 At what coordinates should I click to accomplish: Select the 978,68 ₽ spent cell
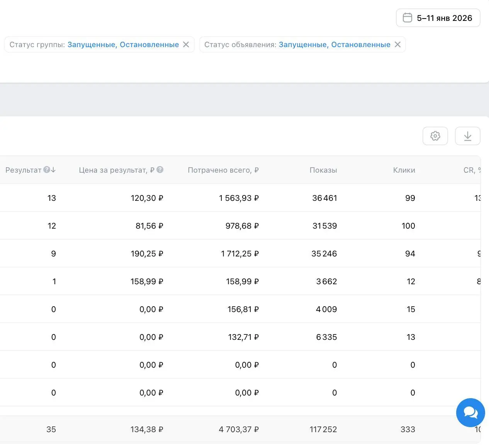click(242, 226)
